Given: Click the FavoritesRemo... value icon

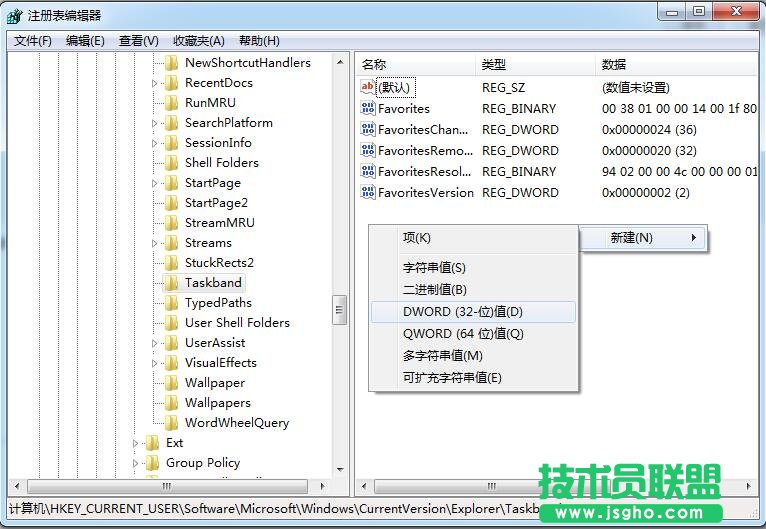Looking at the screenshot, I should 367,150.
